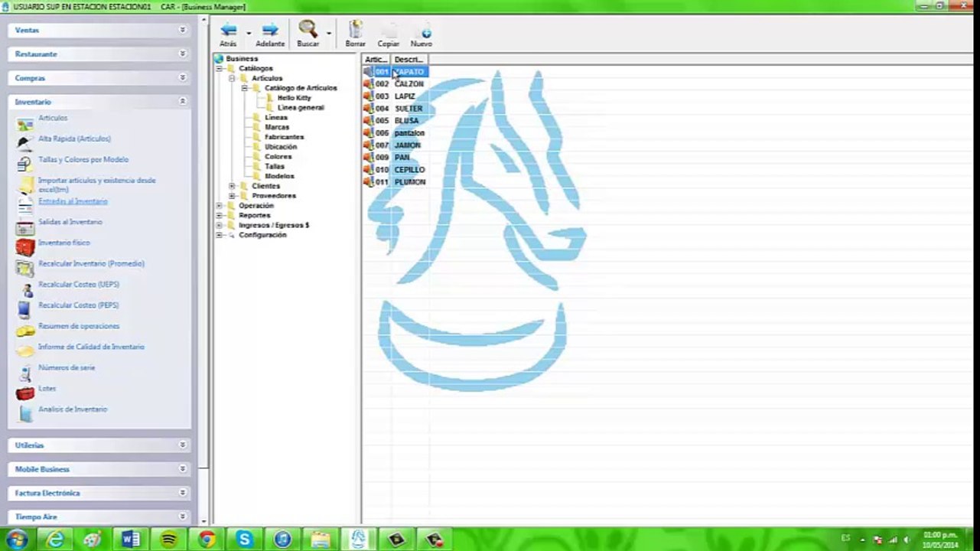The height and width of the screenshot is (551, 980).
Task: Select the Ubicación tree item
Action: click(281, 147)
